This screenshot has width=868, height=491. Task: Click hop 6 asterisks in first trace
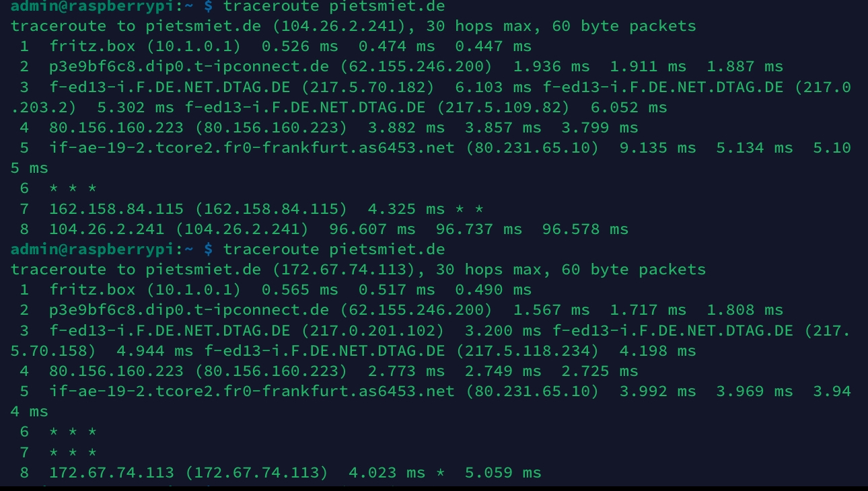tap(73, 188)
